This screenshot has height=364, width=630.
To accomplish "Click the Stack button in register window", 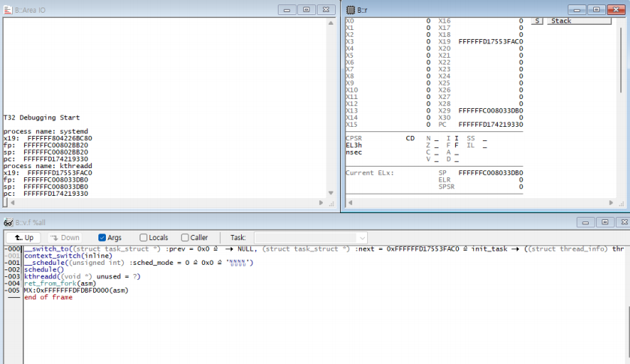I will coord(577,21).
